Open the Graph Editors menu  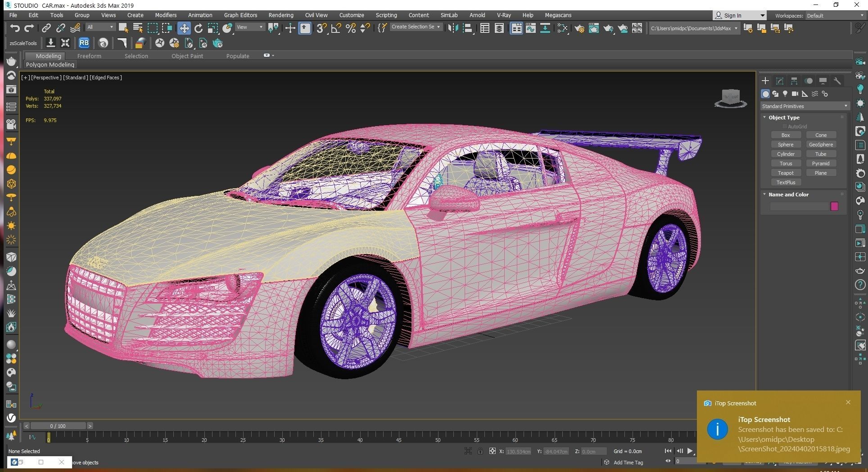[x=240, y=15]
